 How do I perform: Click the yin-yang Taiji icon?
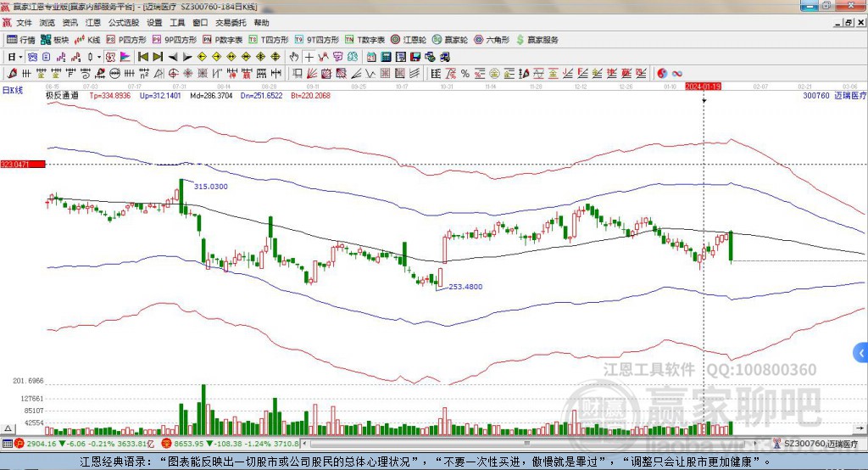coord(662,73)
